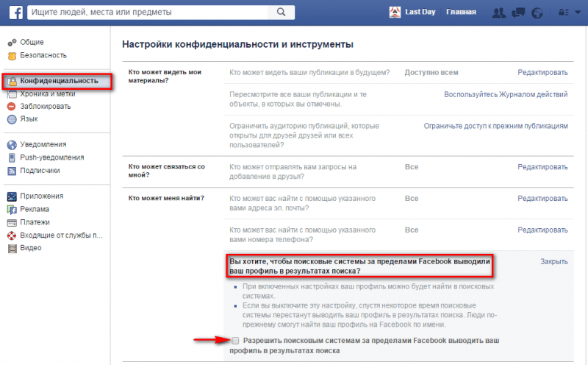Click the film icon next to Видео
The image size is (588, 365).
[x=12, y=248]
